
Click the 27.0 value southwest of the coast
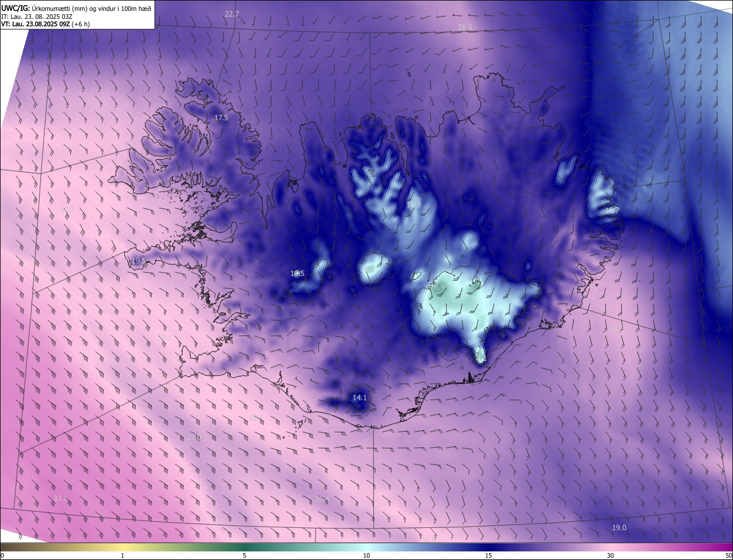[x=194, y=437]
